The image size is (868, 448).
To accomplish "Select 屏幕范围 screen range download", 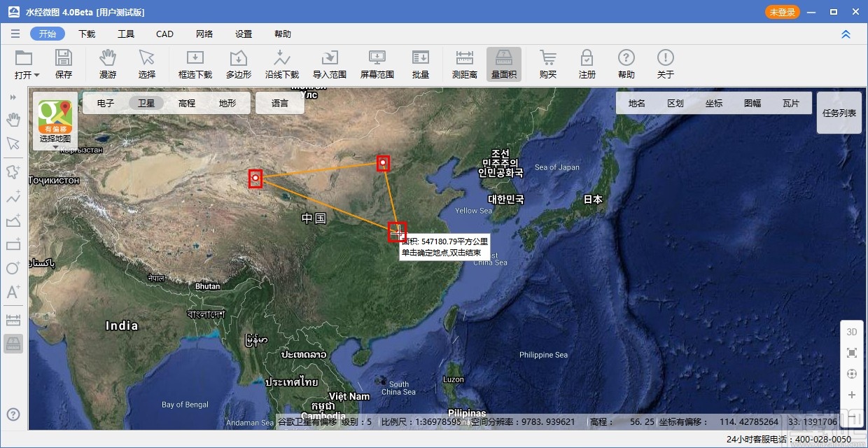I will point(377,64).
